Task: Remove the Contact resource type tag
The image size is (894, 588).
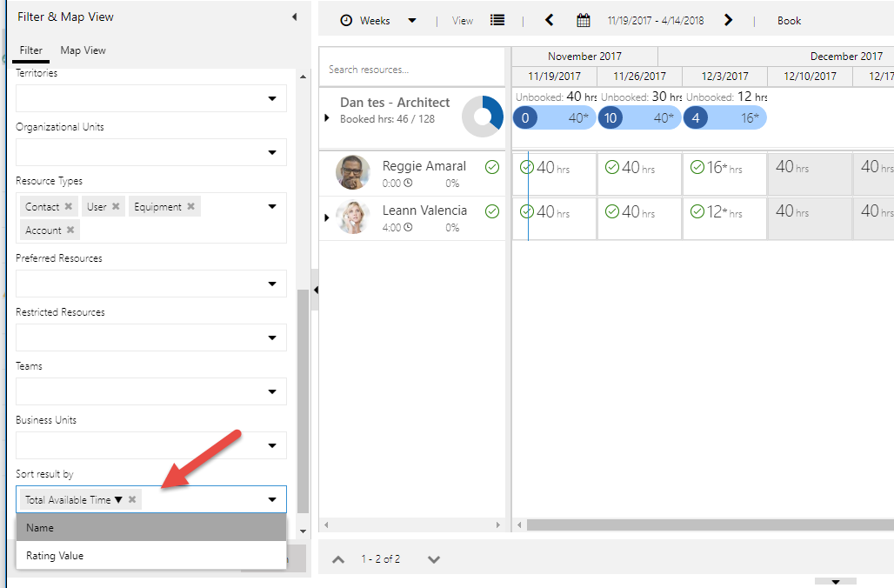Action: tap(69, 207)
